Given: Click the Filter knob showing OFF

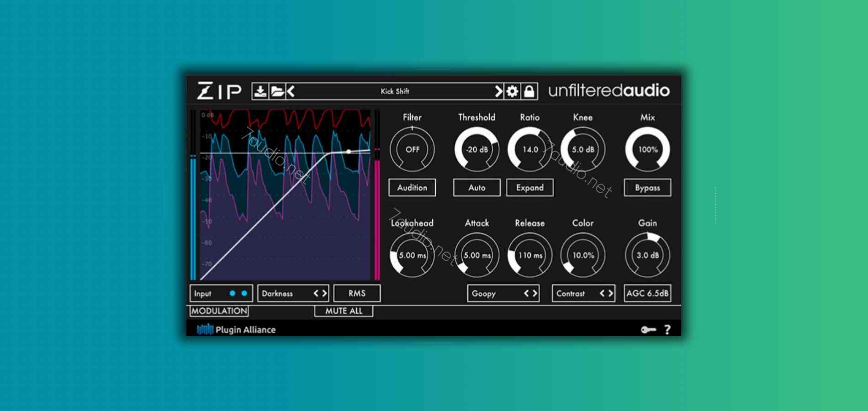Looking at the screenshot, I should 412,149.
